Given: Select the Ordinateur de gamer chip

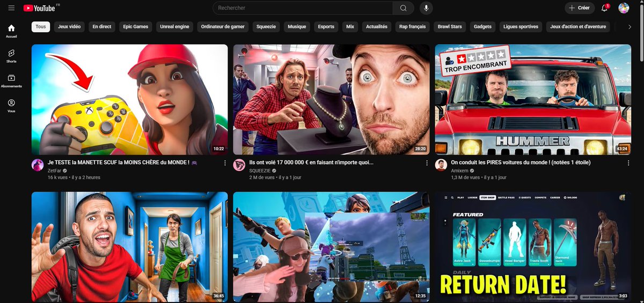Looking at the screenshot, I should coord(223,26).
